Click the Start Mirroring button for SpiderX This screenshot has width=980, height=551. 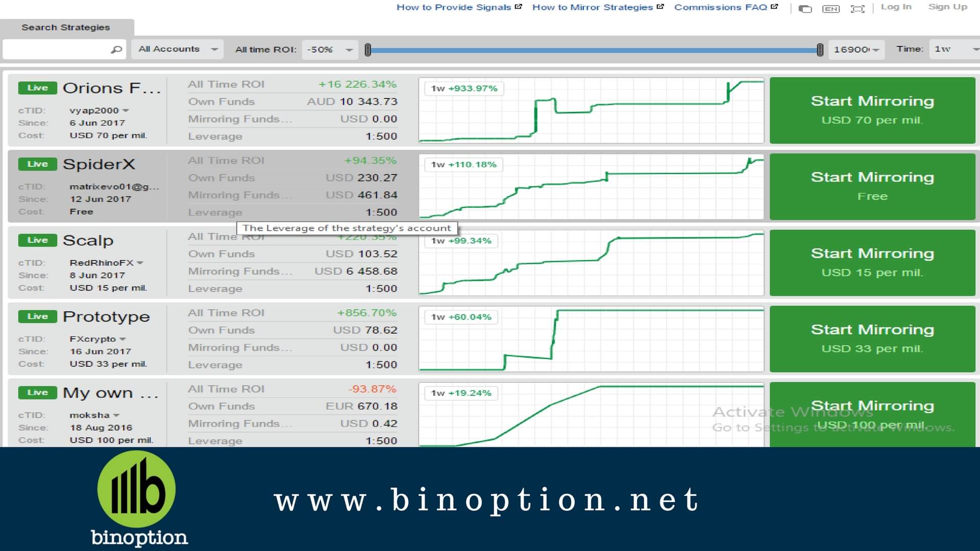click(x=872, y=186)
